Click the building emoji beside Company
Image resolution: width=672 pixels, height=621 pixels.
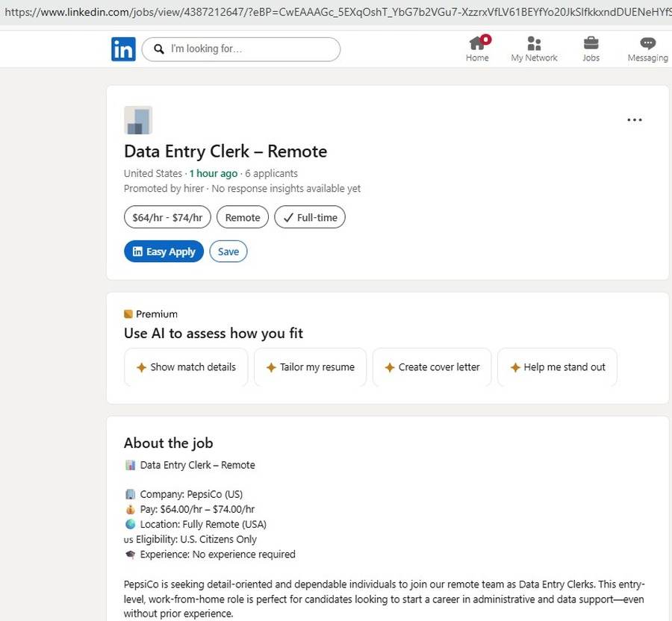click(130, 494)
